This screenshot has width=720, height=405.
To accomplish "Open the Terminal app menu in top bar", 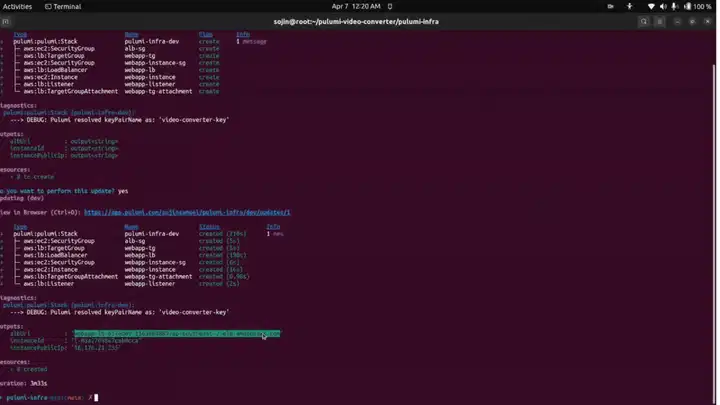I will tap(63, 6).
